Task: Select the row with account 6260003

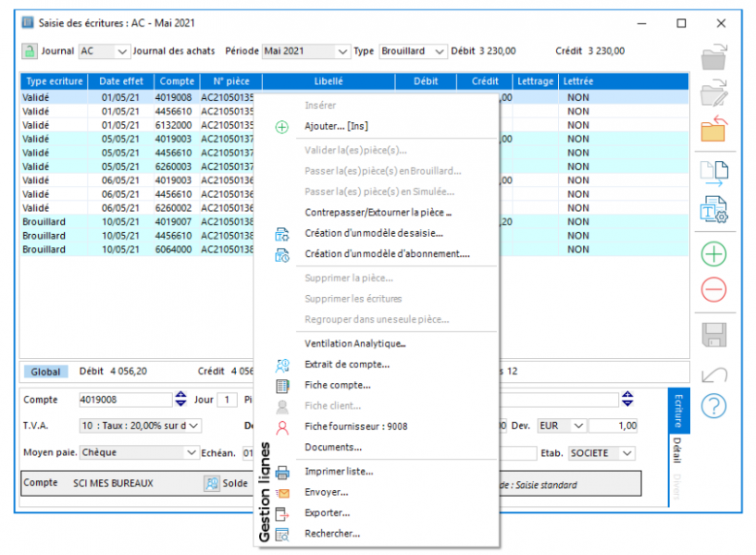Action: coord(137,166)
